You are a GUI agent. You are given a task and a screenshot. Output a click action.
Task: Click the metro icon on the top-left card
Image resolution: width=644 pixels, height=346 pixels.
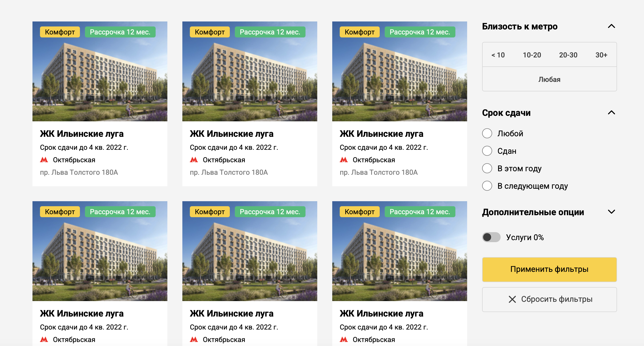(44, 160)
